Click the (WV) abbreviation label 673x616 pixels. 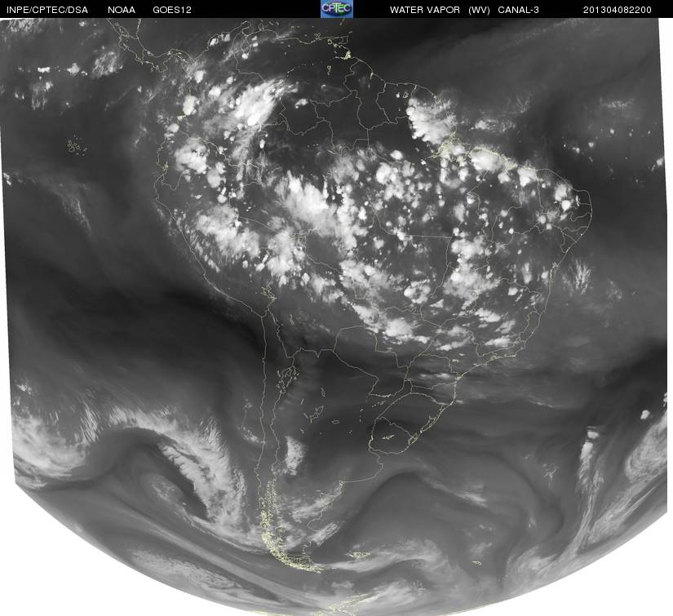479,10
